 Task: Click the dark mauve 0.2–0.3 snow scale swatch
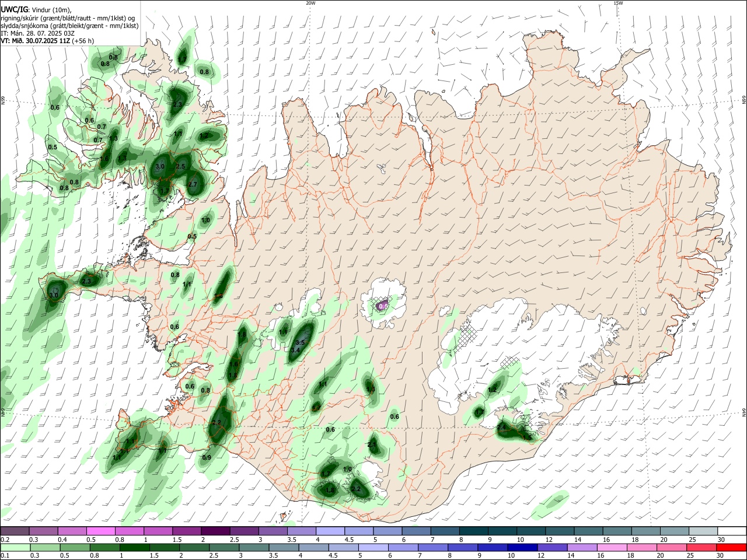pos(15,531)
